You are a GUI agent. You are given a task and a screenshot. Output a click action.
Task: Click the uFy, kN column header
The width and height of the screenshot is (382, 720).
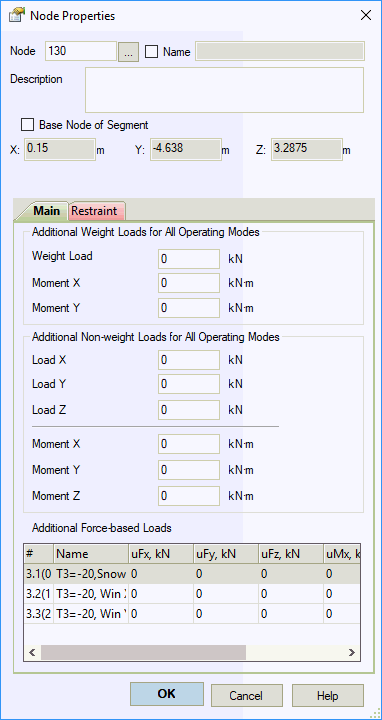[x=226, y=554]
